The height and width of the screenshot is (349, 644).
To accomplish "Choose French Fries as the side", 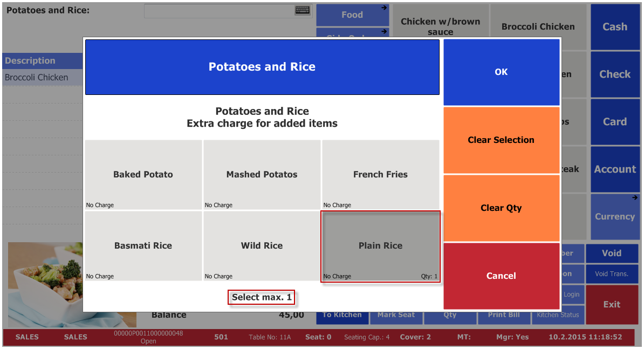I will (380, 175).
